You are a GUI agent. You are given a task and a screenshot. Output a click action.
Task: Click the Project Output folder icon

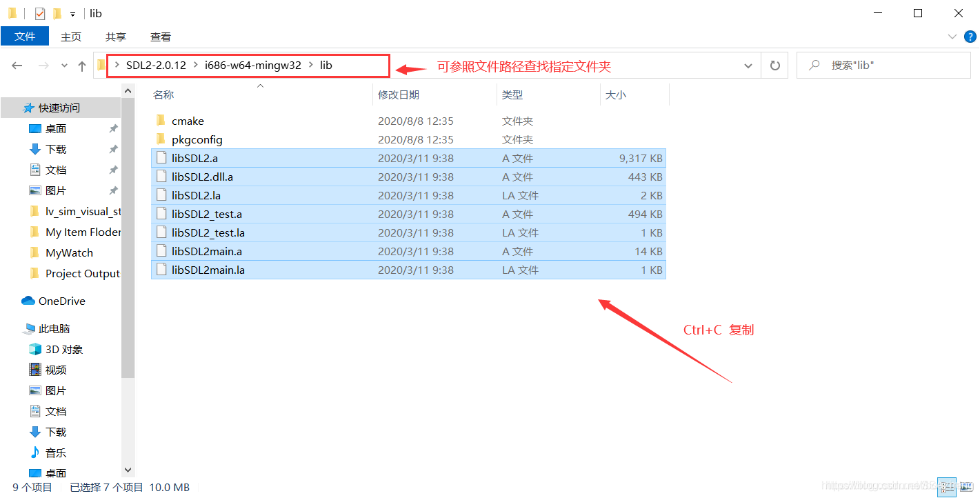34,273
